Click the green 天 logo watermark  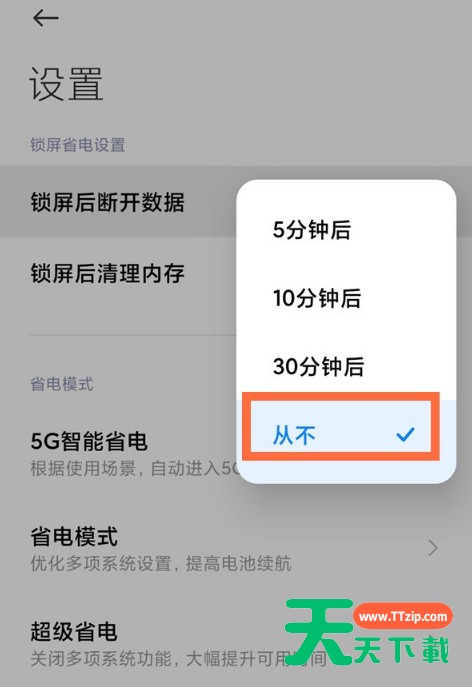319,631
